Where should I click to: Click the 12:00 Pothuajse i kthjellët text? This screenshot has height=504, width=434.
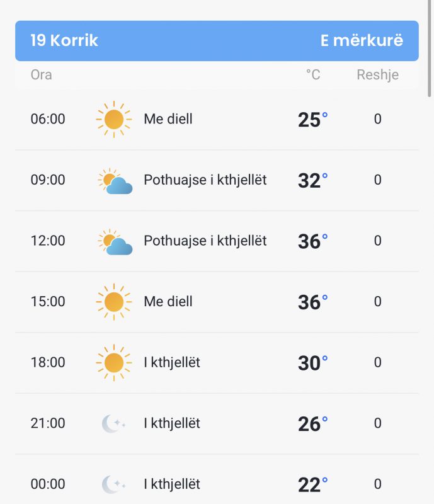pyautogui.click(x=205, y=241)
